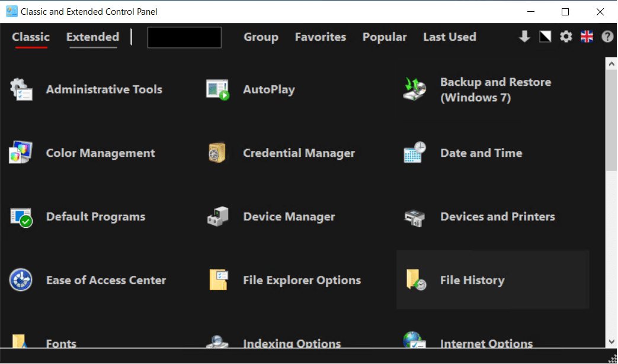
Task: Click the download arrow icon
Action: pos(524,37)
